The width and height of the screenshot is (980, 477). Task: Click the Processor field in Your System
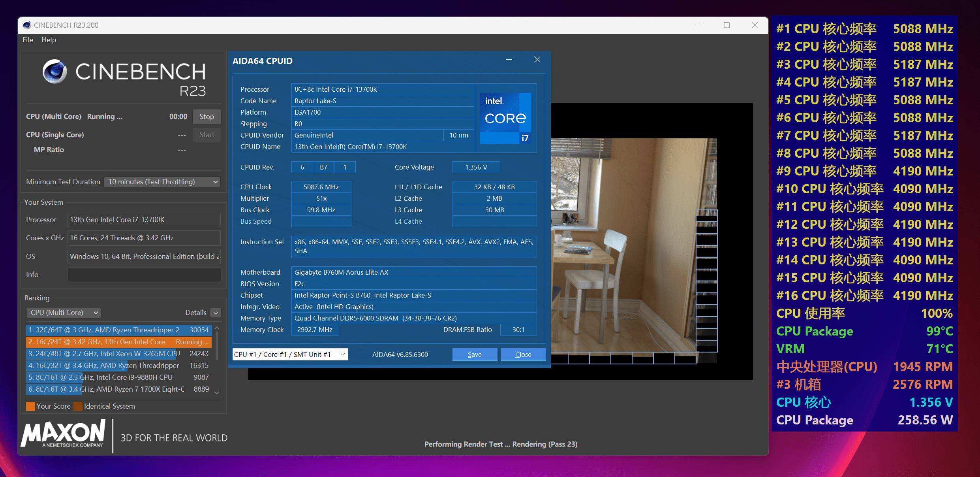coord(144,220)
